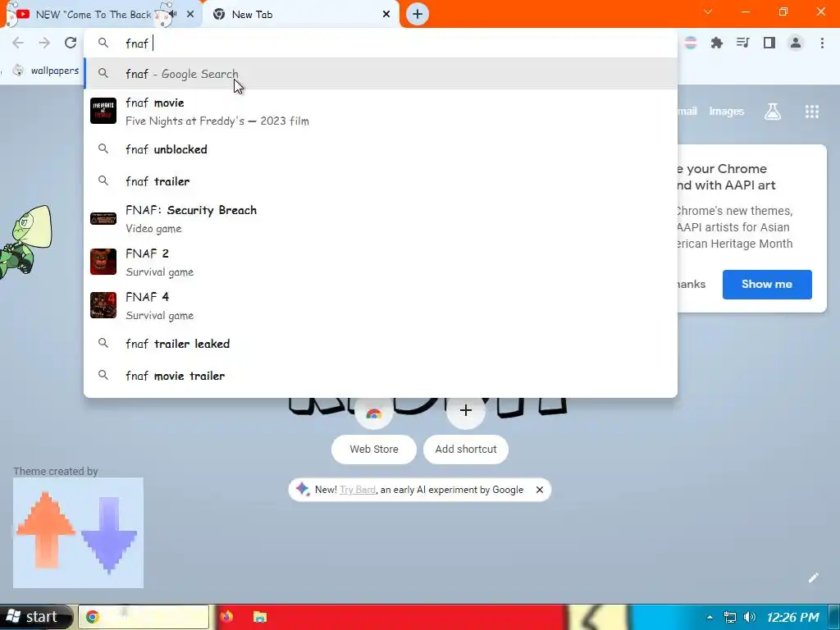Image resolution: width=840 pixels, height=630 pixels.
Task: Choose the "fnaf movie trailer" suggestion
Action: [x=381, y=376]
